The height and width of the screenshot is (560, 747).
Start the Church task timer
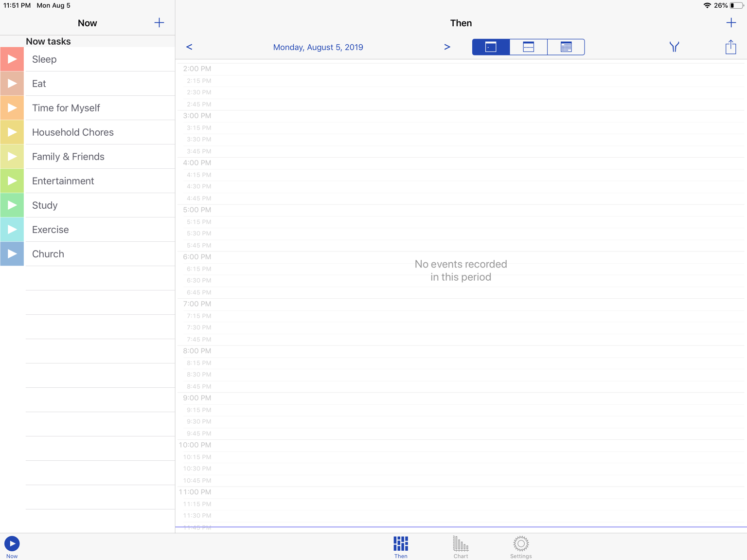click(x=12, y=254)
